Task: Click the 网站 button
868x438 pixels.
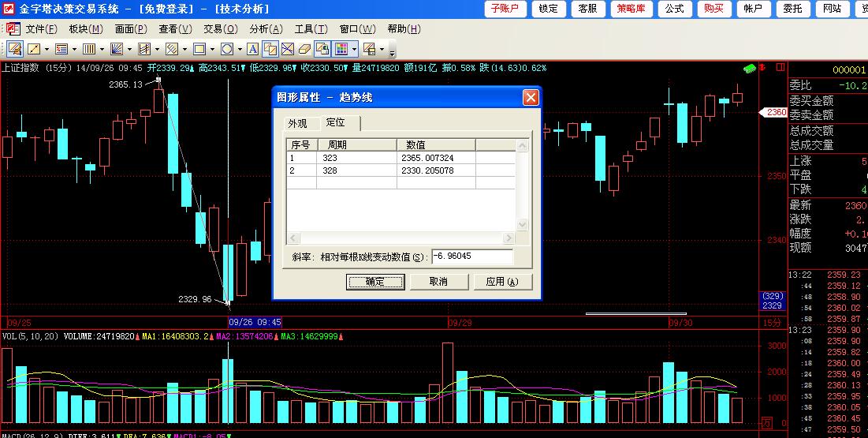Action: coord(832,9)
